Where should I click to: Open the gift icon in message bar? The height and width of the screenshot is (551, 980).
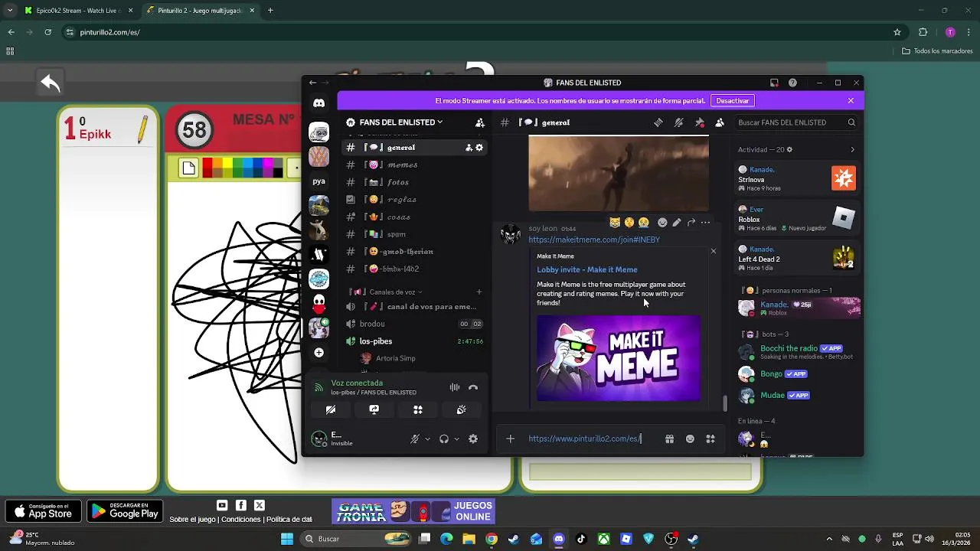tap(669, 439)
